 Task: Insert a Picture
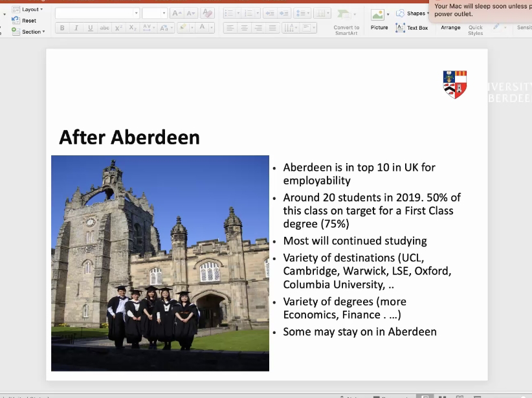click(379, 19)
